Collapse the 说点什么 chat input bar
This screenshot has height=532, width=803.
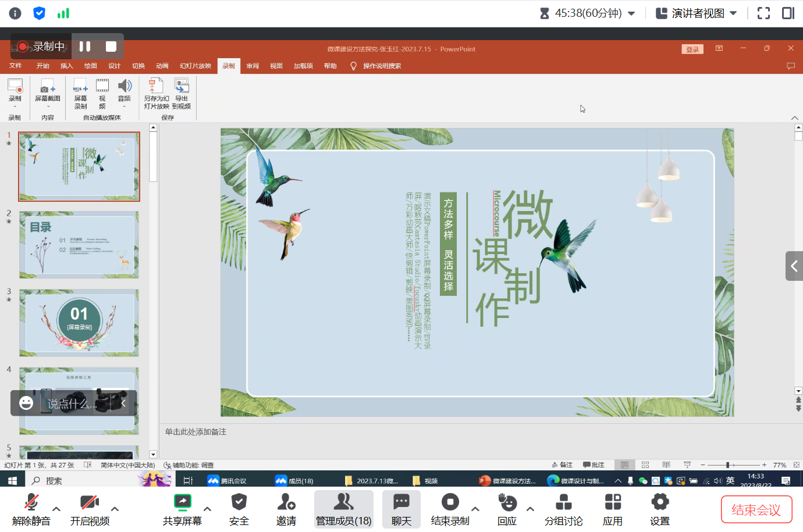[x=123, y=403]
